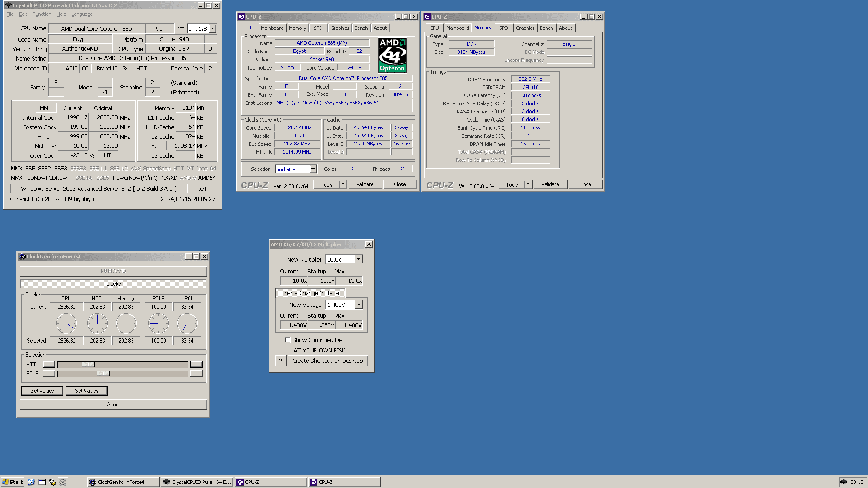
Task: Switch to Bench tab in CPU-Z CPU window
Action: pyautogui.click(x=361, y=28)
